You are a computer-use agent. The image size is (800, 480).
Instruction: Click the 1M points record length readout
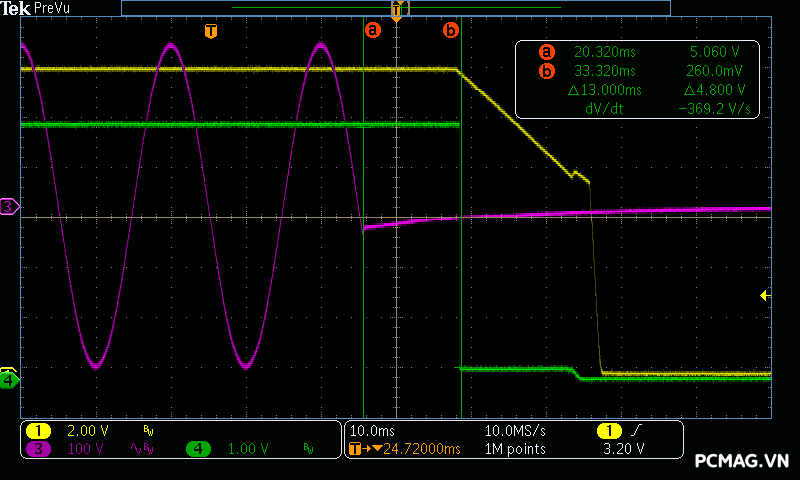tap(515, 449)
